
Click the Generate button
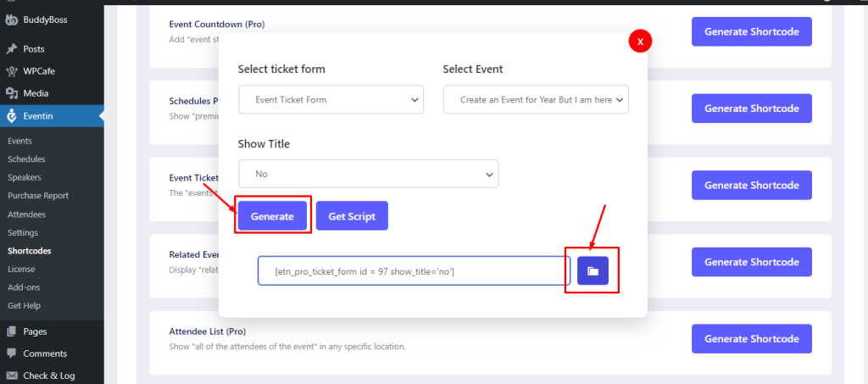pos(272,216)
